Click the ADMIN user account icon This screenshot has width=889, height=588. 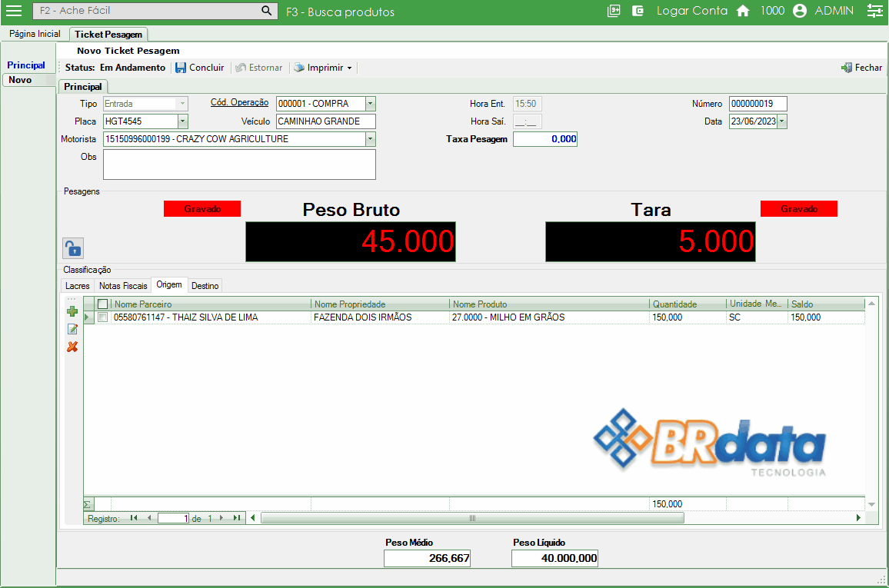pos(800,11)
